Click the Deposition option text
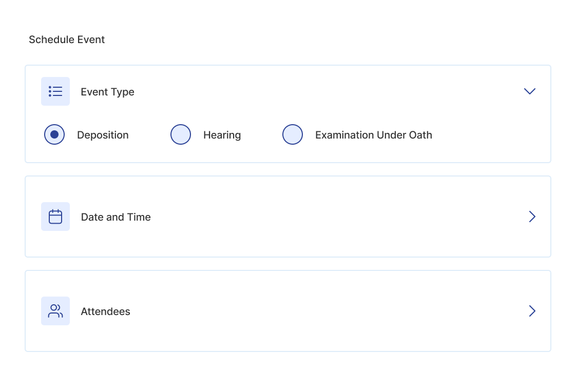Image resolution: width=576 pixels, height=392 pixels. pos(103,135)
